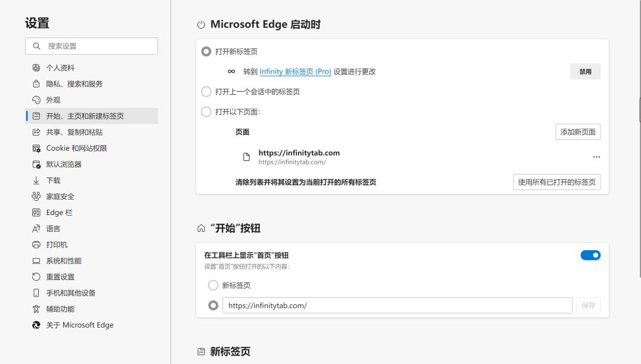Click the tab icon beside 新标签页 heading
This screenshot has width=641, height=364.
(201, 351)
